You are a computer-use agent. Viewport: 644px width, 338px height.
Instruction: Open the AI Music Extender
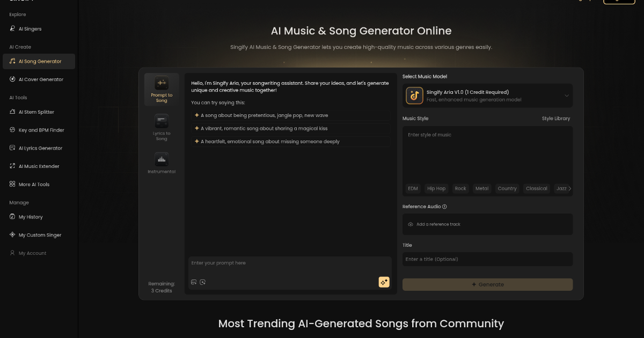pyautogui.click(x=38, y=166)
